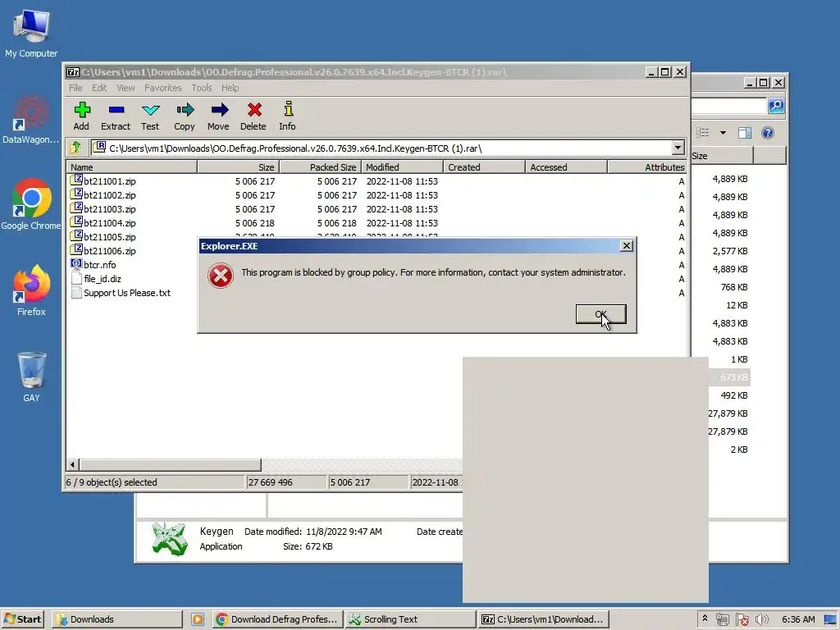This screenshot has height=630, width=840.
Task: Open the GAY recycle bin icon
Action: coord(31,377)
